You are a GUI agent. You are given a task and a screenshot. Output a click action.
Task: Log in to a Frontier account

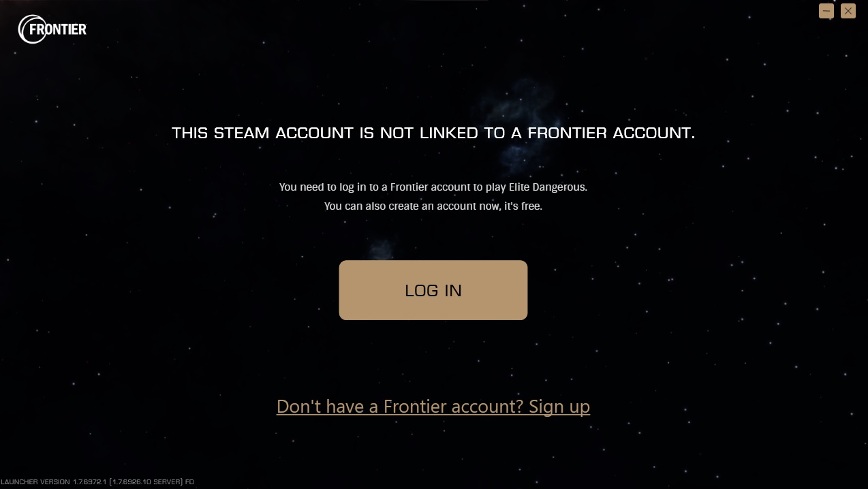click(x=433, y=290)
